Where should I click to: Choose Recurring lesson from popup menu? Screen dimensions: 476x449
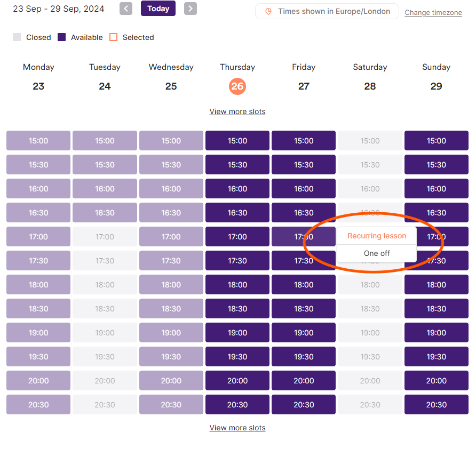(x=377, y=236)
